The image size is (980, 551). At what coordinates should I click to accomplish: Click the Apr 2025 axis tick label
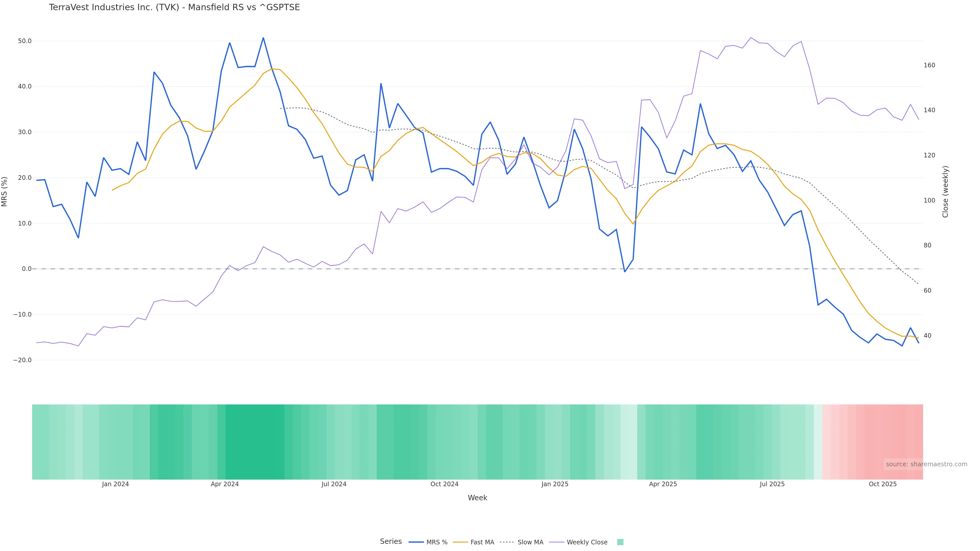663,484
